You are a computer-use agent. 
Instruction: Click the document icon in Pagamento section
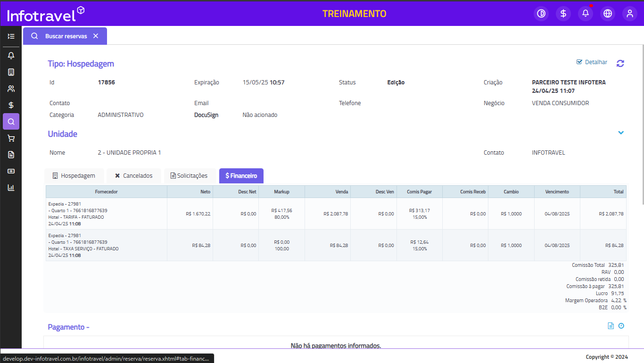tap(611, 326)
